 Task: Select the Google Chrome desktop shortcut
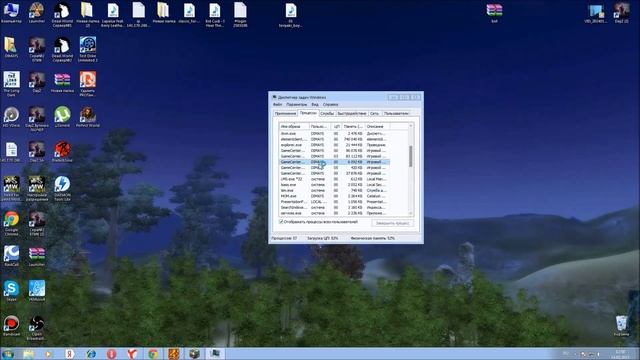11,224
